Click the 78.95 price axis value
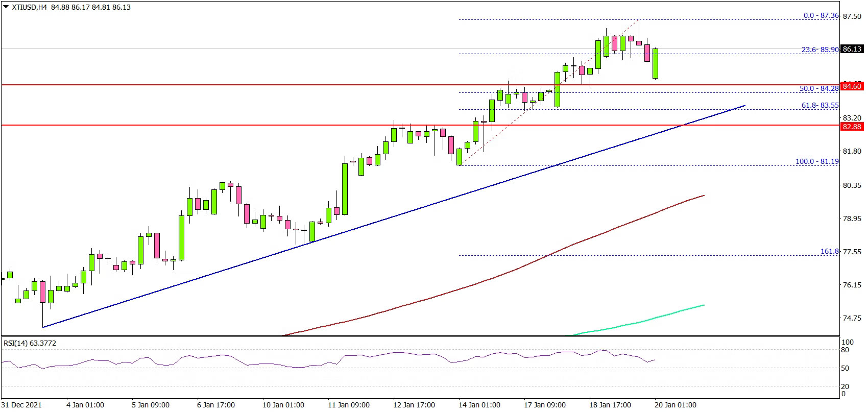 click(x=852, y=218)
